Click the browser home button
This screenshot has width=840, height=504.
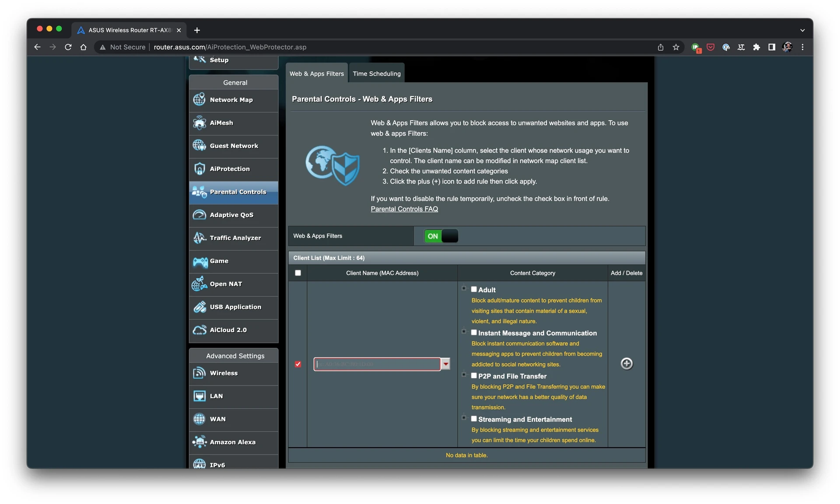[84, 47]
